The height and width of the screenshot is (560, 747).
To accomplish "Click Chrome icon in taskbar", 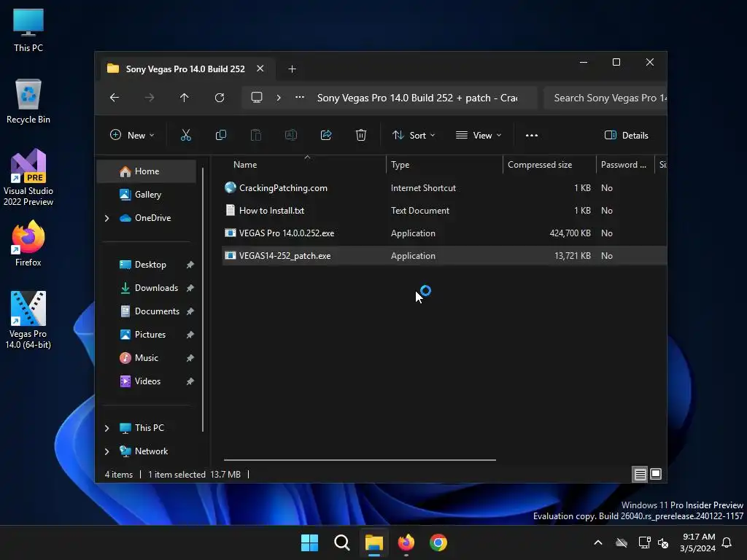I will [x=438, y=542].
